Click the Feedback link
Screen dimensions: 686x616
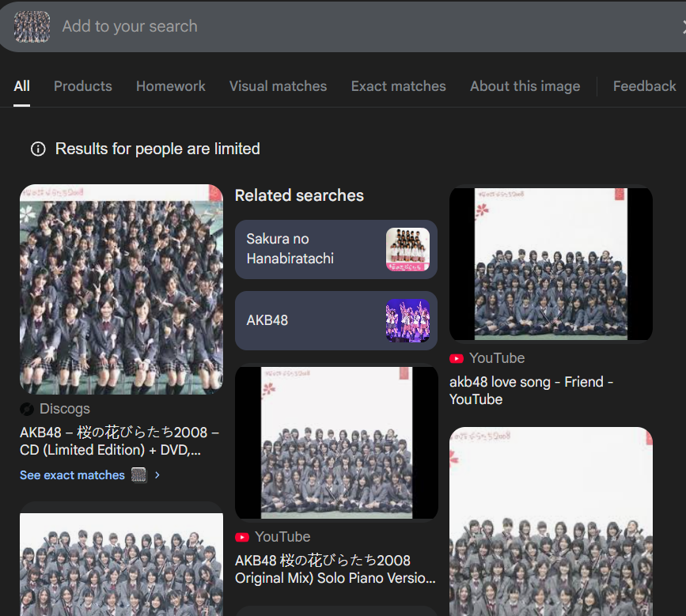pos(644,86)
